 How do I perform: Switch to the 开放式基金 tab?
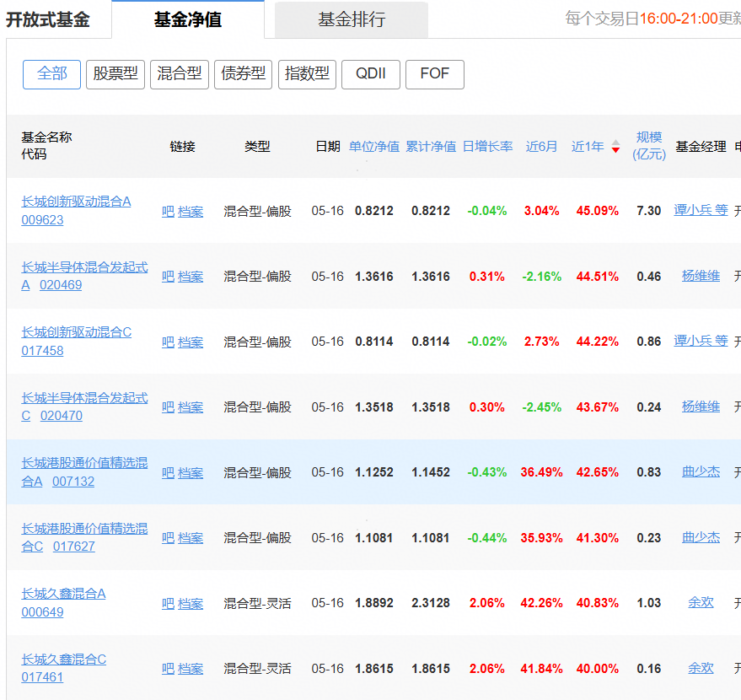click(x=49, y=19)
